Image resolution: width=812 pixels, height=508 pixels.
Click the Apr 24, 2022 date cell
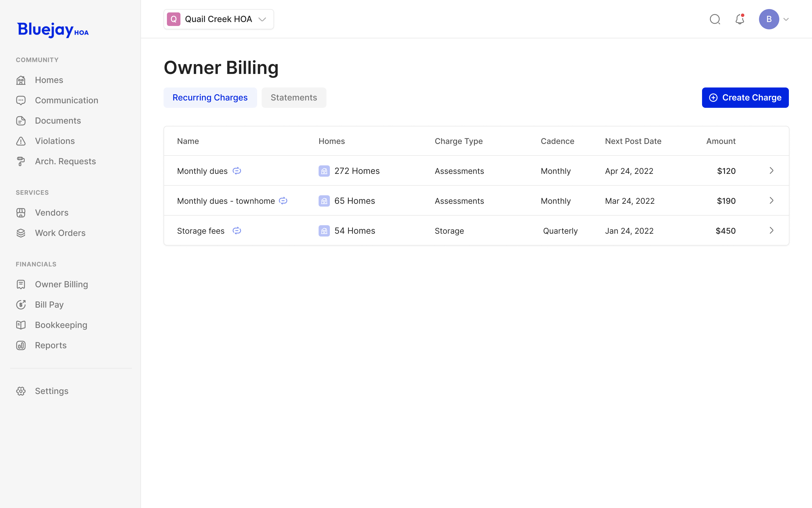tap(629, 171)
